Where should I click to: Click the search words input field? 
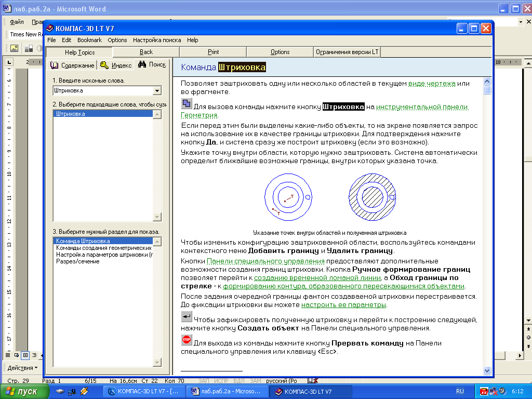point(103,90)
